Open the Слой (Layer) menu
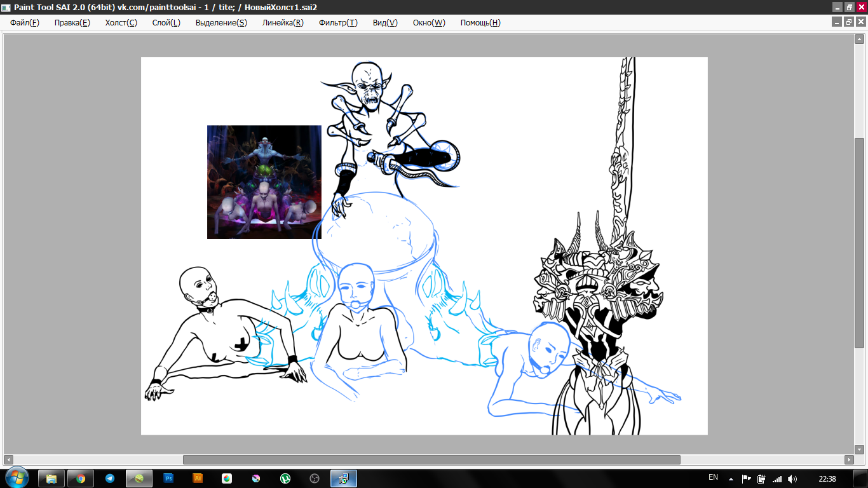The width and height of the screenshot is (868, 488). pos(166,23)
